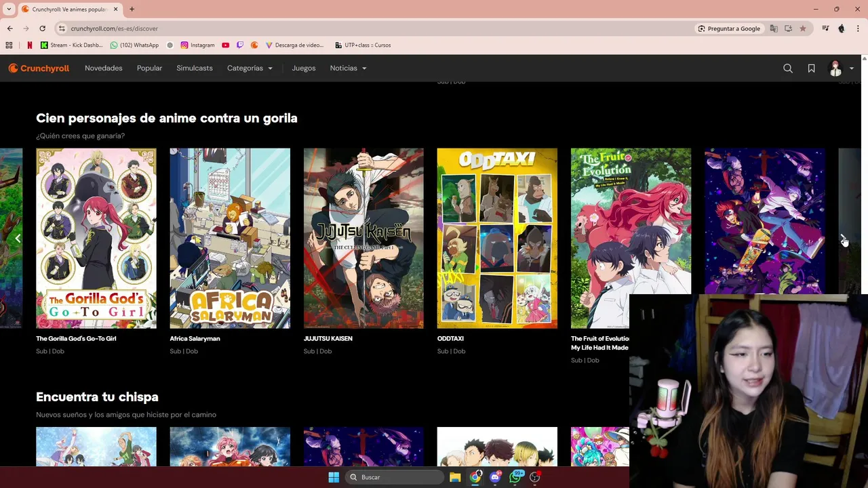
Task: Go to Juegos
Action: [x=304, y=68]
